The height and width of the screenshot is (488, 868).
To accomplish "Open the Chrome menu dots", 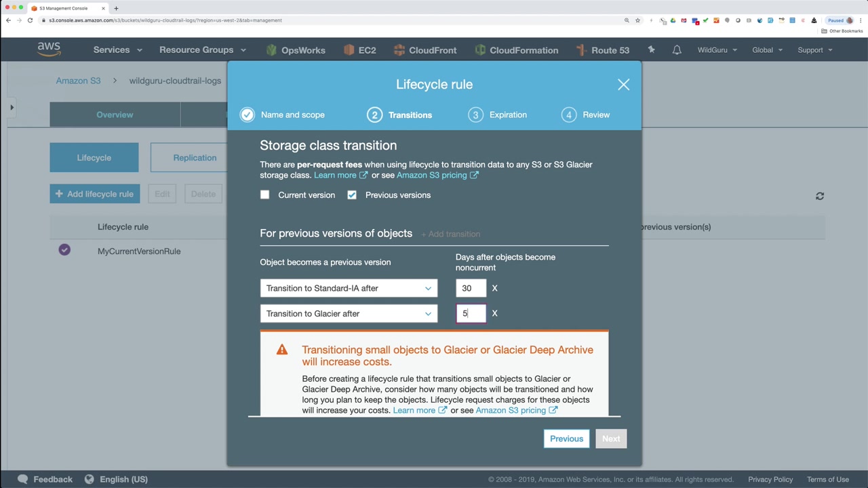I will (x=861, y=20).
